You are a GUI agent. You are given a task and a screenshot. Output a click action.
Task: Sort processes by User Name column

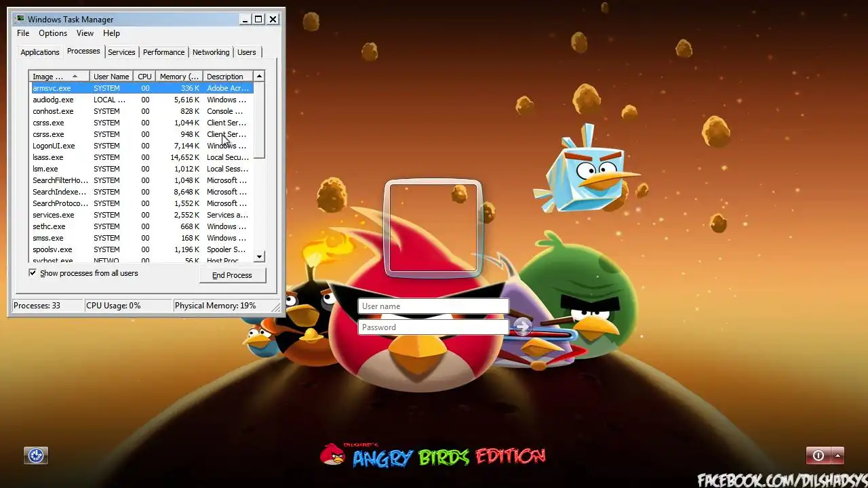coord(111,77)
